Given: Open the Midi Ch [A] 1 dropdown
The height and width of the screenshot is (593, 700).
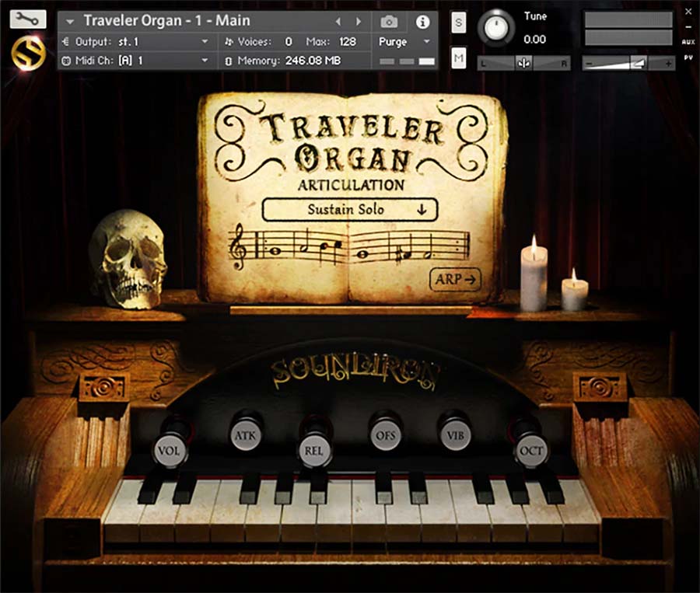Looking at the screenshot, I should [135, 61].
